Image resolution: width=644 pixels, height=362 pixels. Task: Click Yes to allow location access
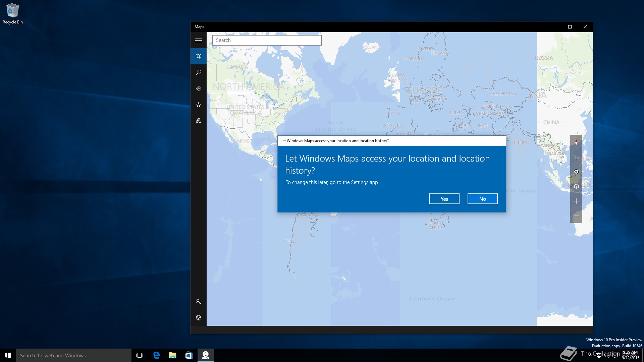444,199
